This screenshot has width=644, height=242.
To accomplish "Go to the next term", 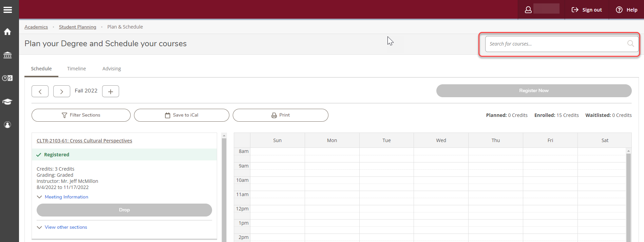I will click(62, 91).
